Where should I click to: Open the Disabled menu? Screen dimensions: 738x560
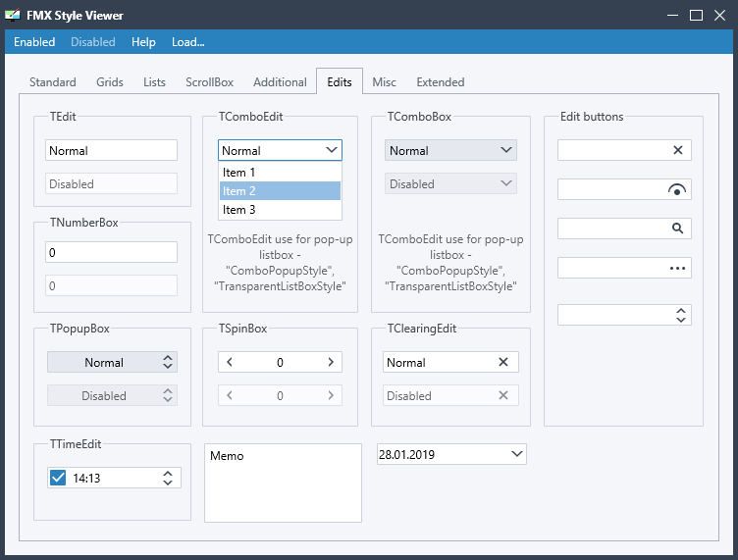pyautogui.click(x=92, y=42)
